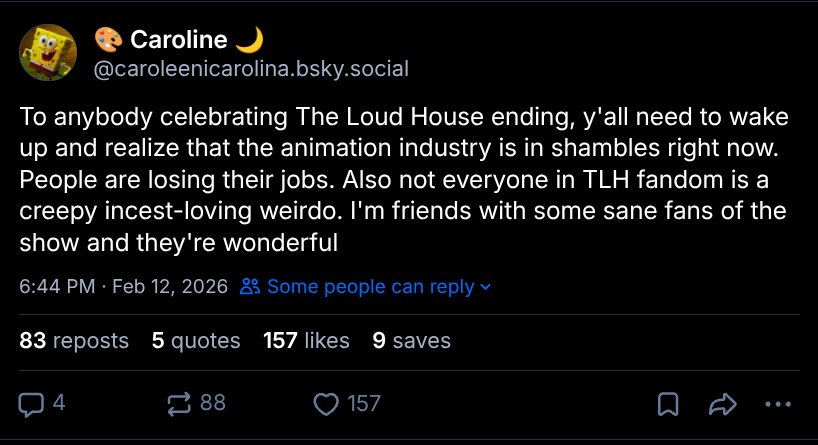This screenshot has height=445, width=818.
Task: Open the three-dot more options menu
Action: (x=776, y=403)
